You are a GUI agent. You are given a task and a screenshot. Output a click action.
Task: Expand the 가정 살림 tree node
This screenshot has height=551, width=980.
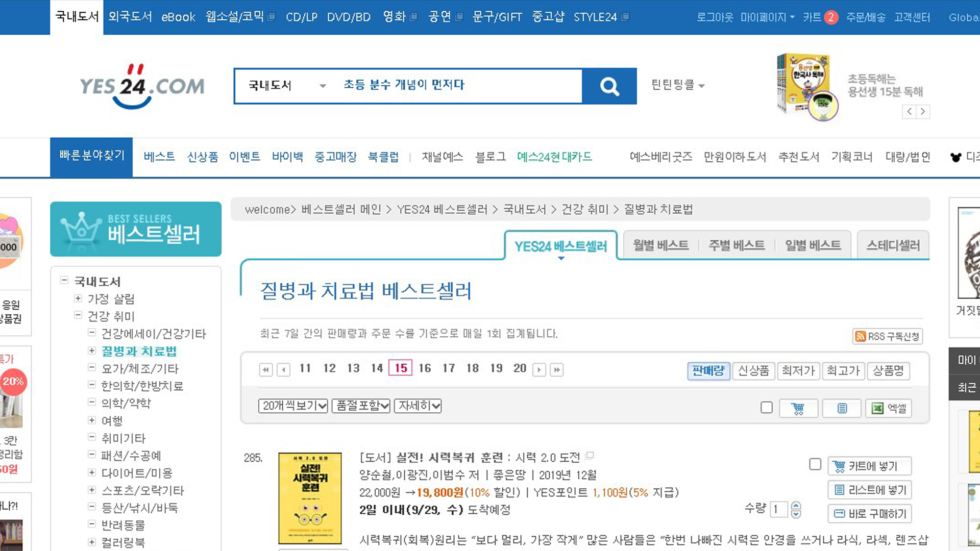tap(78, 298)
